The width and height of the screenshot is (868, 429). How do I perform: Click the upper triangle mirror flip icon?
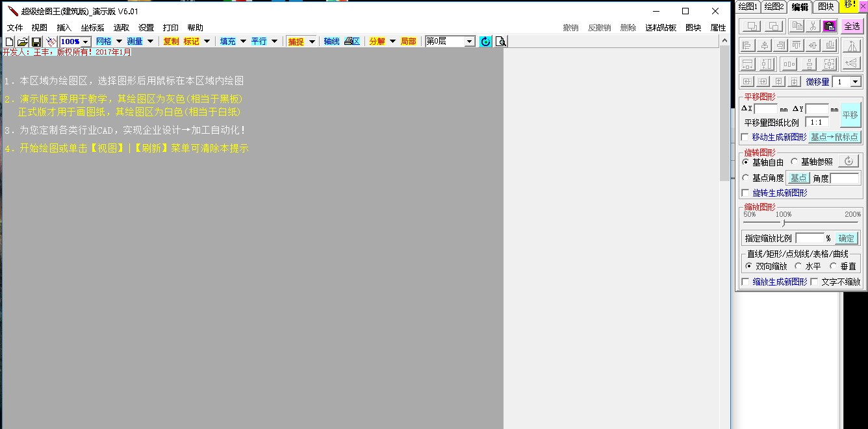pos(851,45)
